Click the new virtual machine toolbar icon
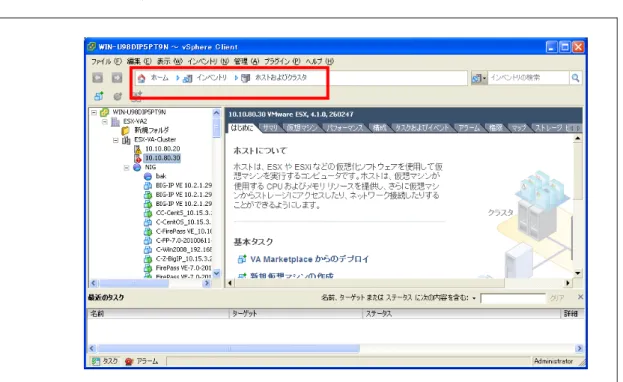 (x=99, y=96)
